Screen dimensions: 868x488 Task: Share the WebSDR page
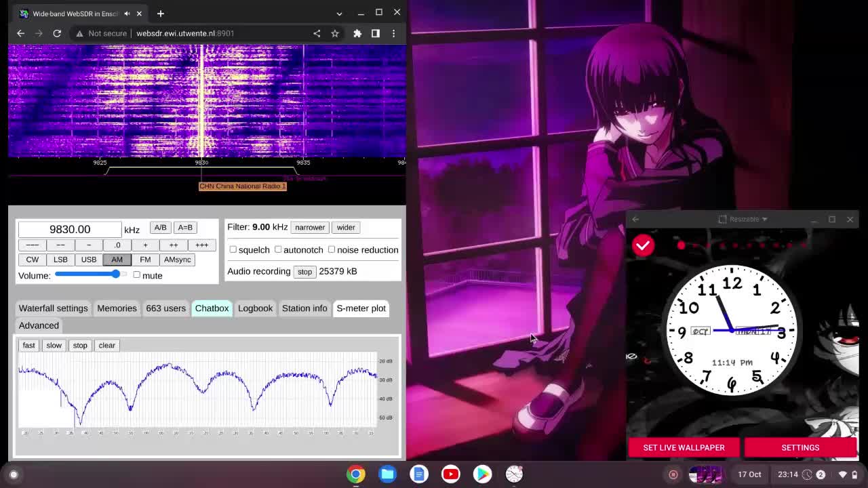click(317, 33)
